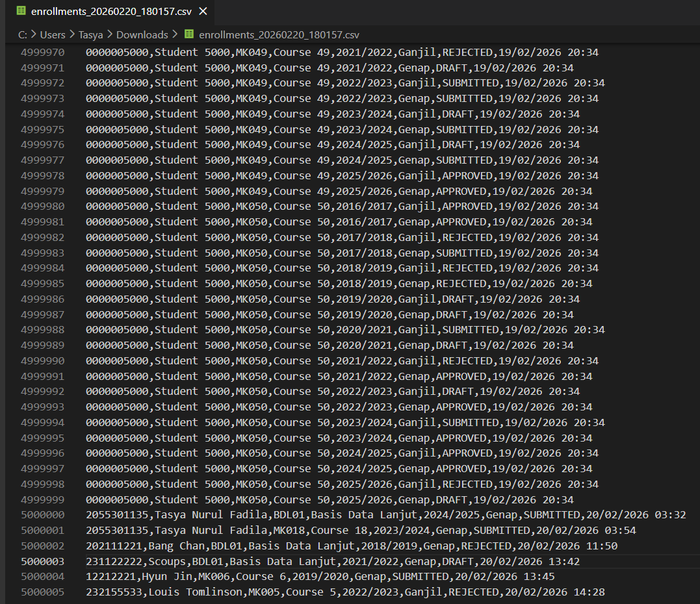Click '2025/2026' on line 4999999
This screenshot has height=604, width=700.
[364, 500]
